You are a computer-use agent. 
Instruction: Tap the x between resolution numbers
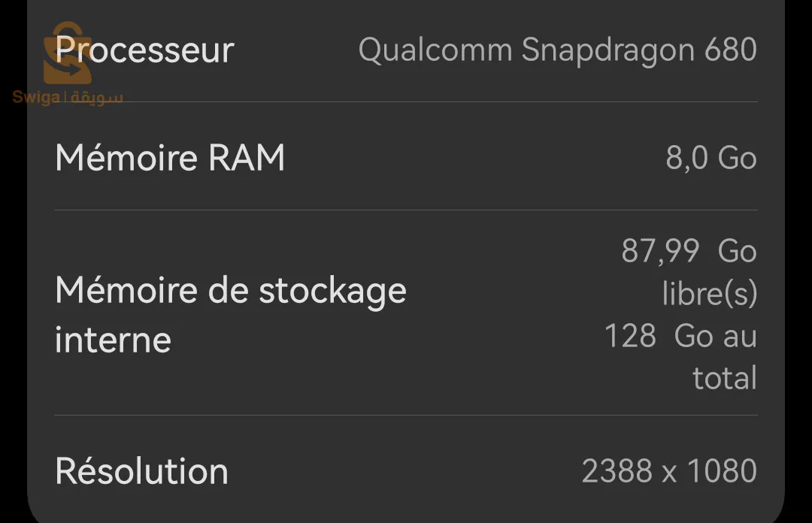point(669,473)
